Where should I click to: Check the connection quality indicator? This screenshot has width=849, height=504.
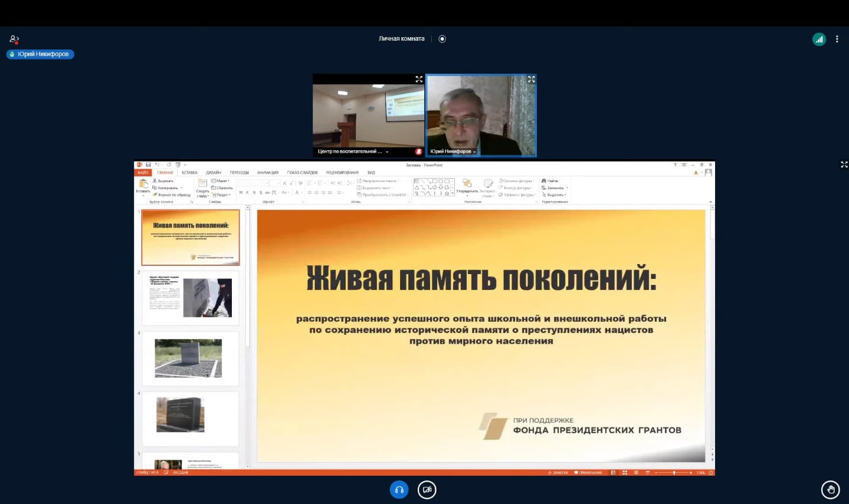(x=819, y=39)
